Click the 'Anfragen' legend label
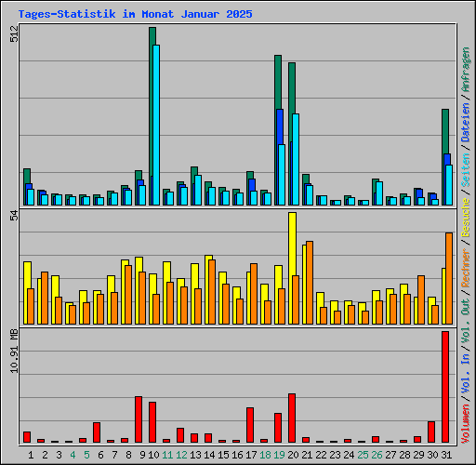Viewport: 476px width, 465px height. [466, 70]
